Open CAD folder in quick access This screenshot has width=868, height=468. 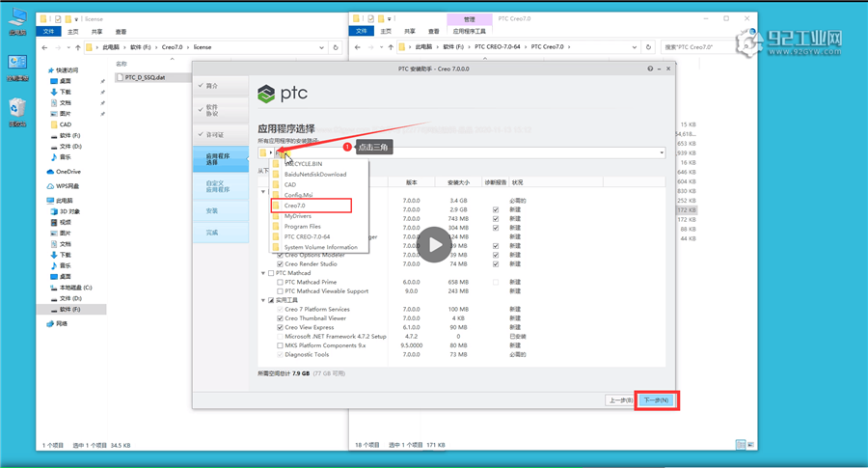(66, 124)
